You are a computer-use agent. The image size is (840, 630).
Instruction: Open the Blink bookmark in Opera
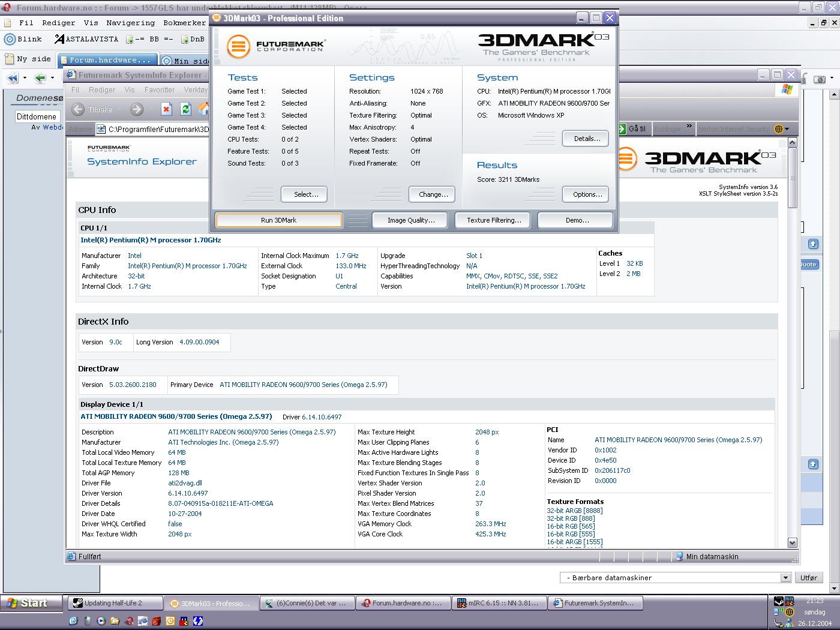click(x=23, y=39)
